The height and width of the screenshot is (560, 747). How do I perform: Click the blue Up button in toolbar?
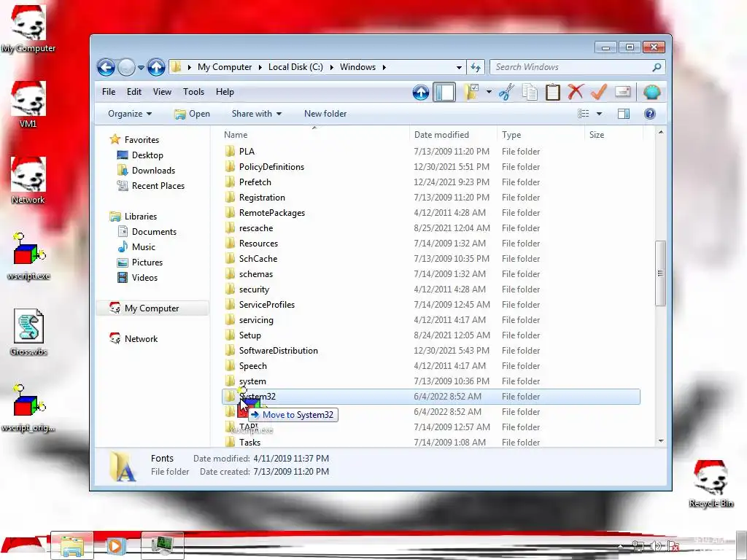tap(421, 92)
